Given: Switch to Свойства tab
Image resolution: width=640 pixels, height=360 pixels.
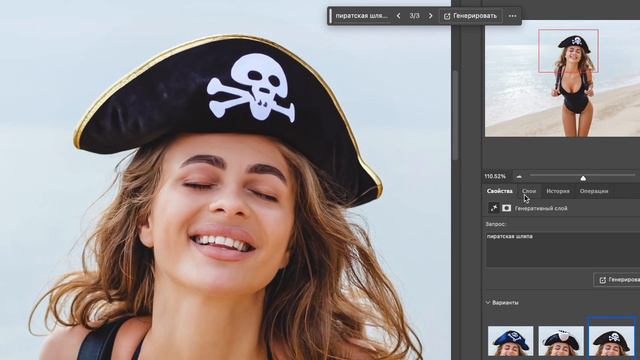Looking at the screenshot, I should 500,191.
